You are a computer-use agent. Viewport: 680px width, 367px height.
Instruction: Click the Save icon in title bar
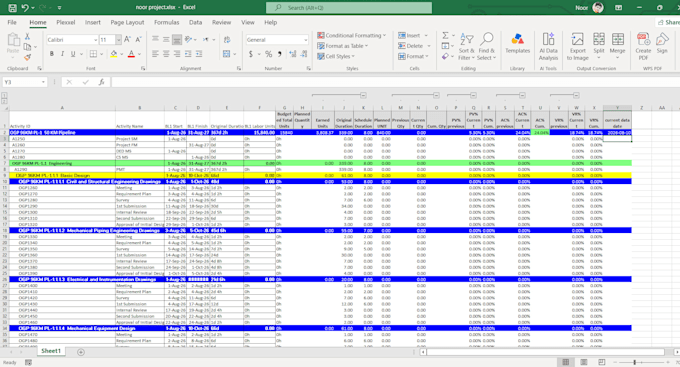pyautogui.click(x=13, y=7)
